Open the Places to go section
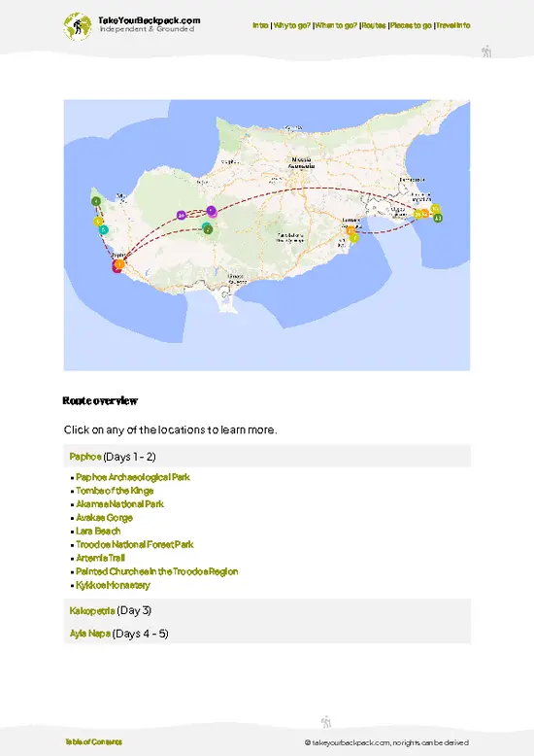Viewport: 534px width, 756px height. point(411,25)
